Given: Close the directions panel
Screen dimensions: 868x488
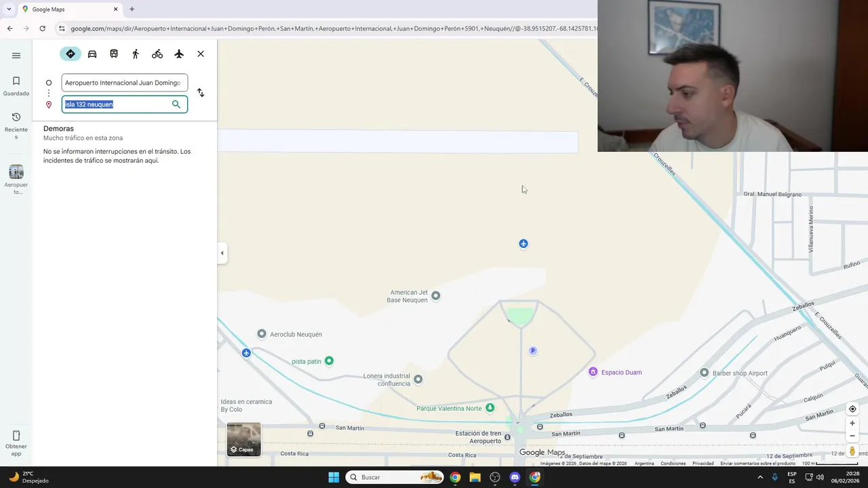Looking at the screenshot, I should (201, 54).
